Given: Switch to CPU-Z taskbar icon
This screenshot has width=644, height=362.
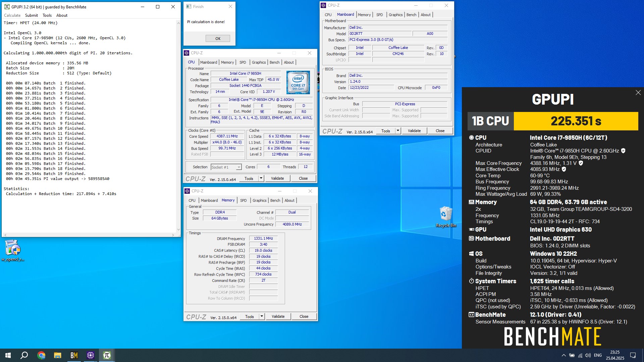Looking at the screenshot, I should coord(91,355).
